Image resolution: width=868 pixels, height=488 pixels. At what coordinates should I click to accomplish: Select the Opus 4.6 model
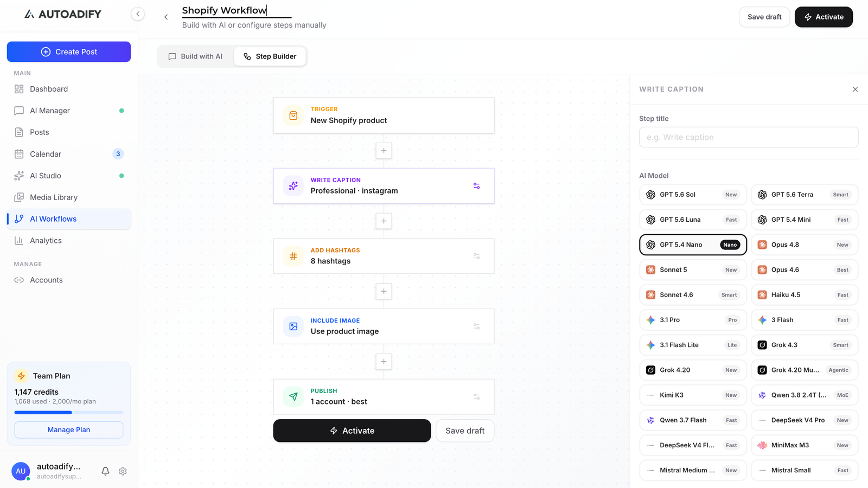coord(805,270)
